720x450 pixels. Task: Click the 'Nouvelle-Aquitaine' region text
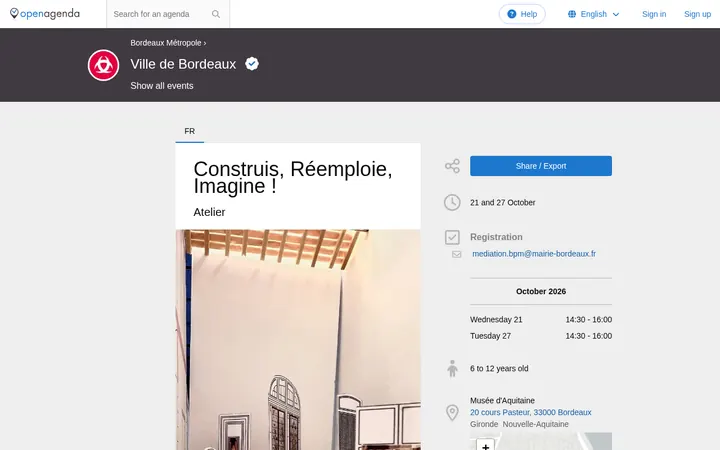tap(535, 424)
